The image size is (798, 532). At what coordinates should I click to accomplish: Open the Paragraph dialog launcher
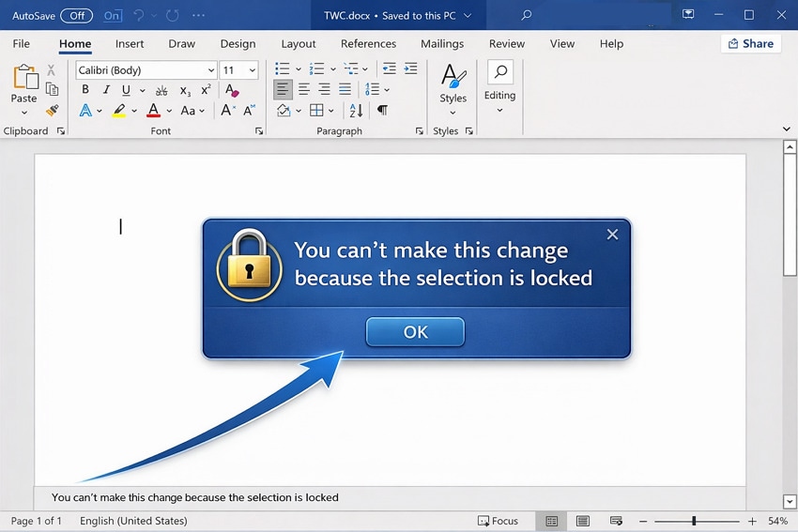pos(420,131)
